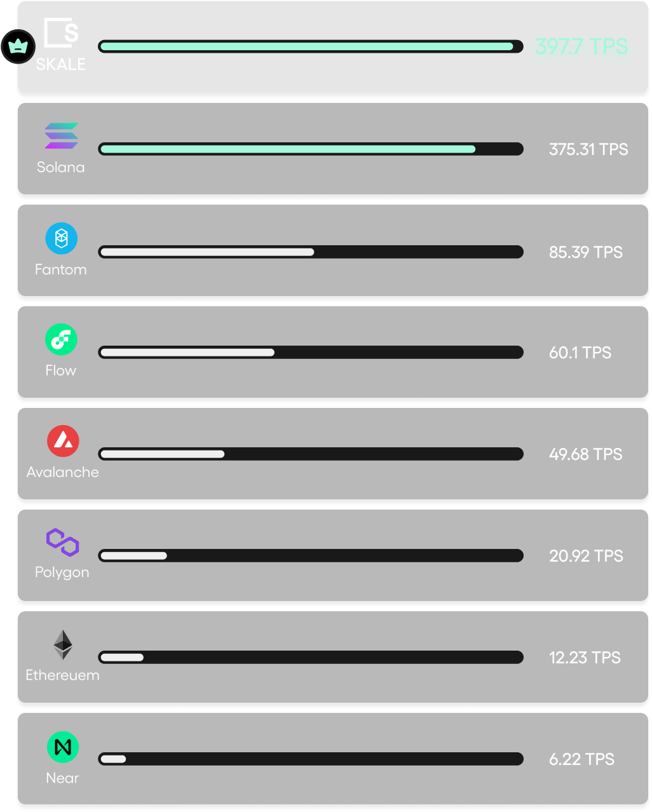Select the Fantom blue logo icon
Viewport: 652px width, 812px height.
coord(62,238)
